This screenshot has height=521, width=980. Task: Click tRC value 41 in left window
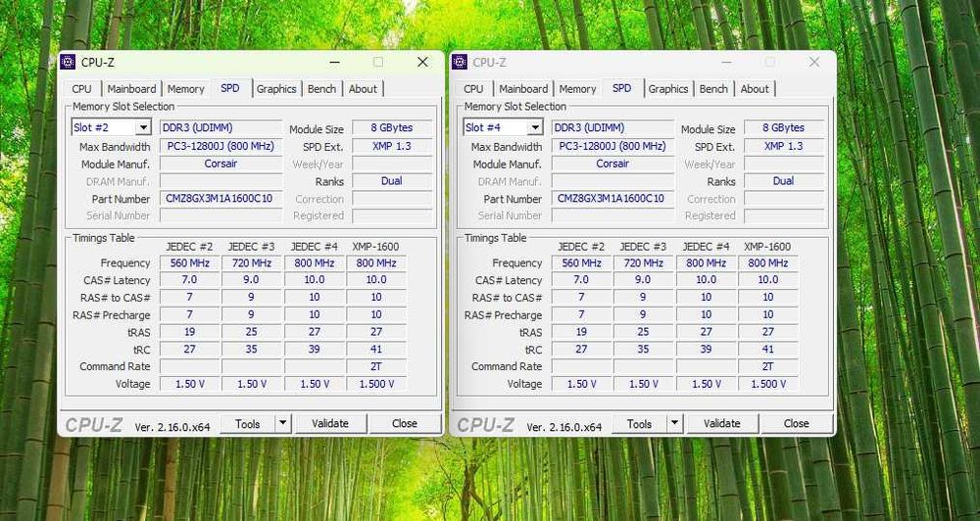[x=376, y=350]
